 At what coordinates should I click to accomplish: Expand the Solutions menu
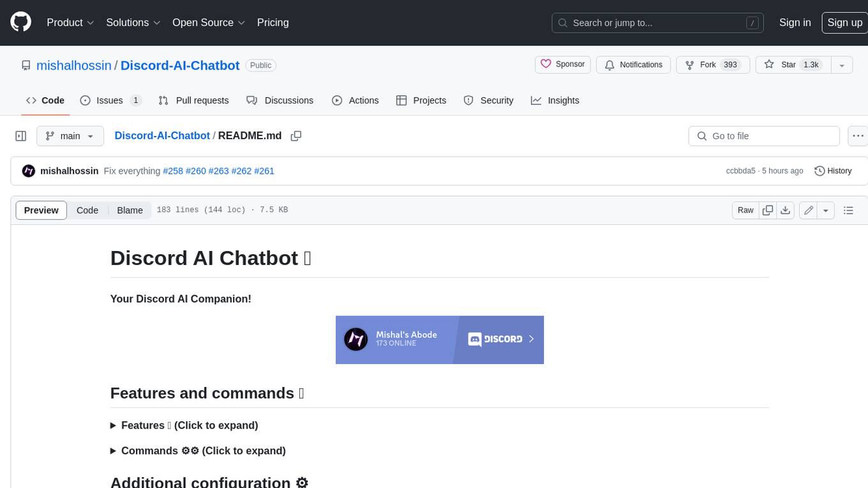133,22
